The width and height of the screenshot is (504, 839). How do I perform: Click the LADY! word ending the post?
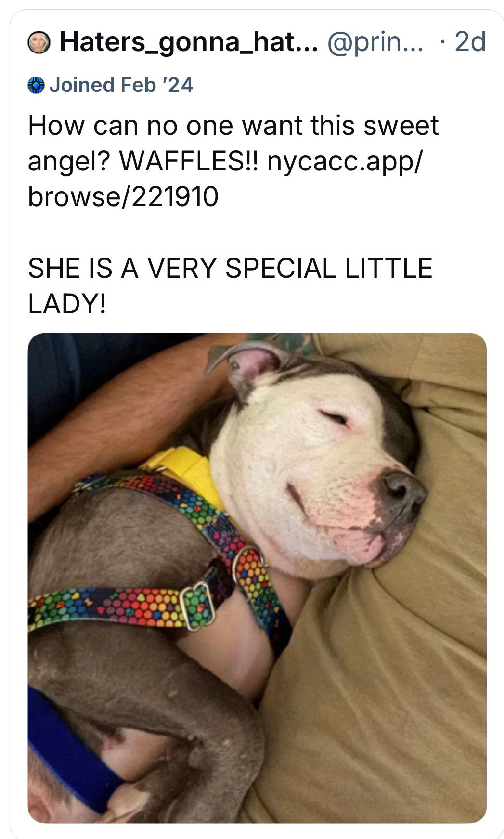coord(67,304)
